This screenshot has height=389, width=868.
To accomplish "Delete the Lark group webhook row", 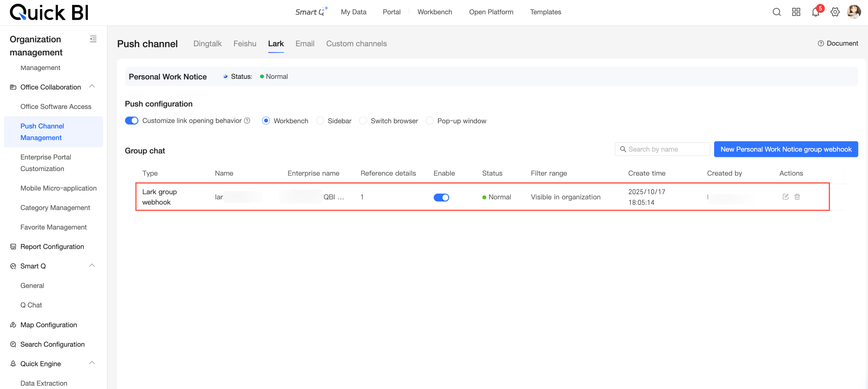I will click(797, 197).
